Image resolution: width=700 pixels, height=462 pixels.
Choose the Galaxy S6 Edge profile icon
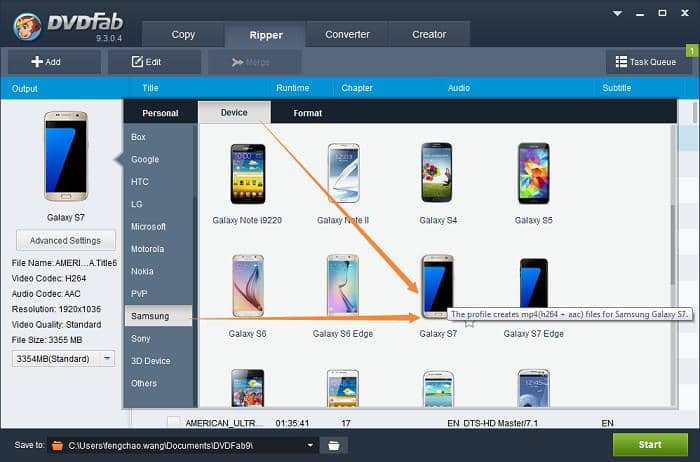[342, 286]
